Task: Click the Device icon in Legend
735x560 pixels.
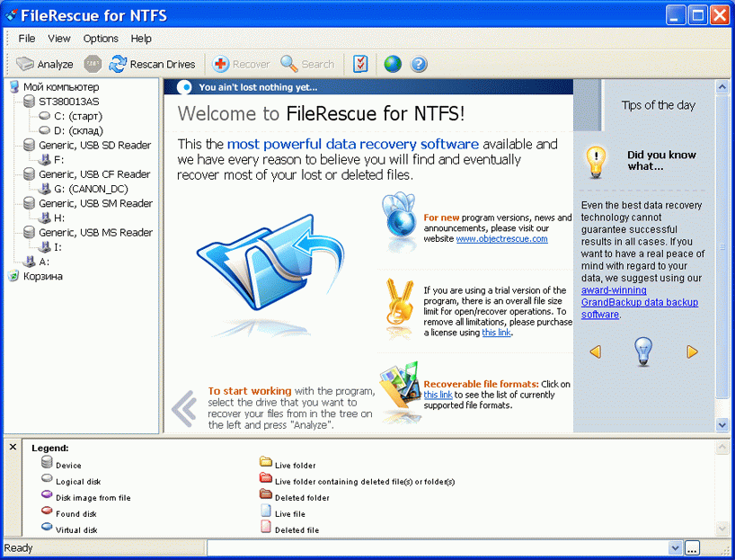Action: 47,462
